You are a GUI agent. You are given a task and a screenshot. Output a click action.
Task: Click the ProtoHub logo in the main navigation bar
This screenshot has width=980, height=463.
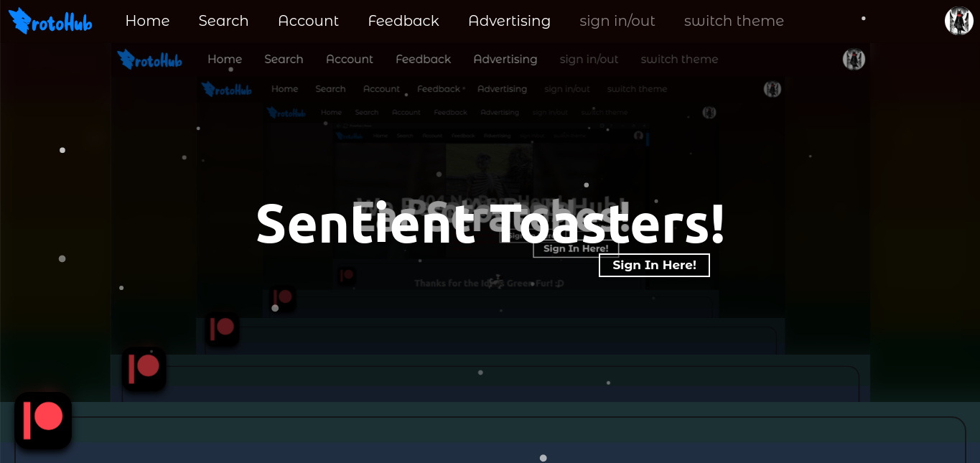[x=50, y=21]
